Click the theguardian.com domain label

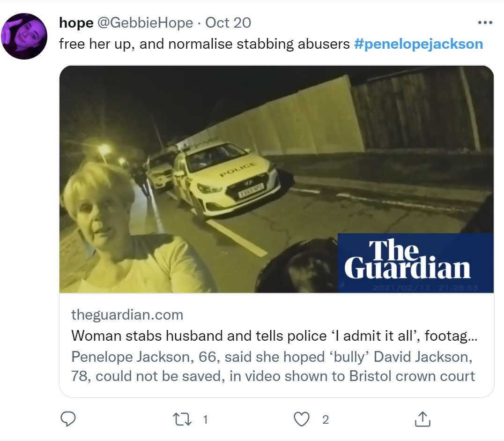click(127, 314)
